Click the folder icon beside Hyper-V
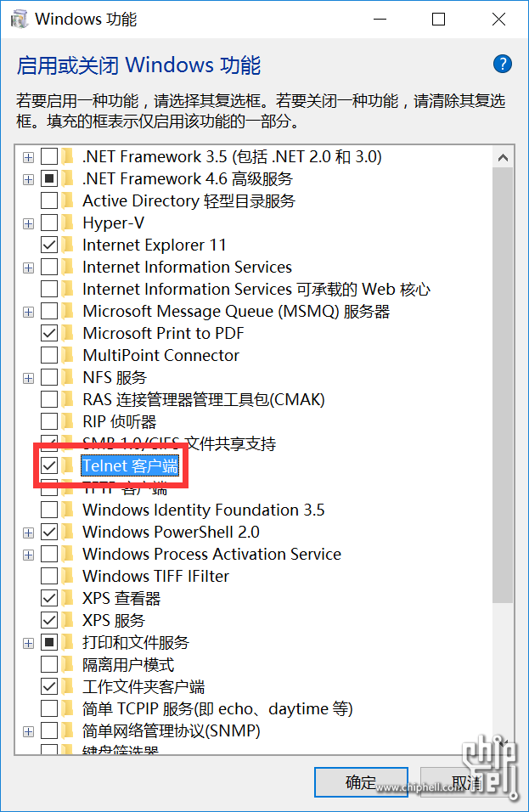This screenshot has width=529, height=812. pos(68,223)
